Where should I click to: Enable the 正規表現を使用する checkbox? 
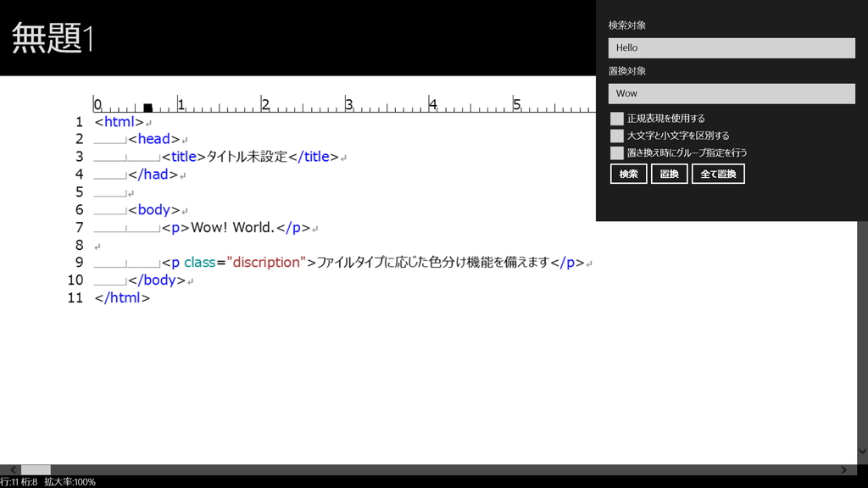pyautogui.click(x=617, y=118)
